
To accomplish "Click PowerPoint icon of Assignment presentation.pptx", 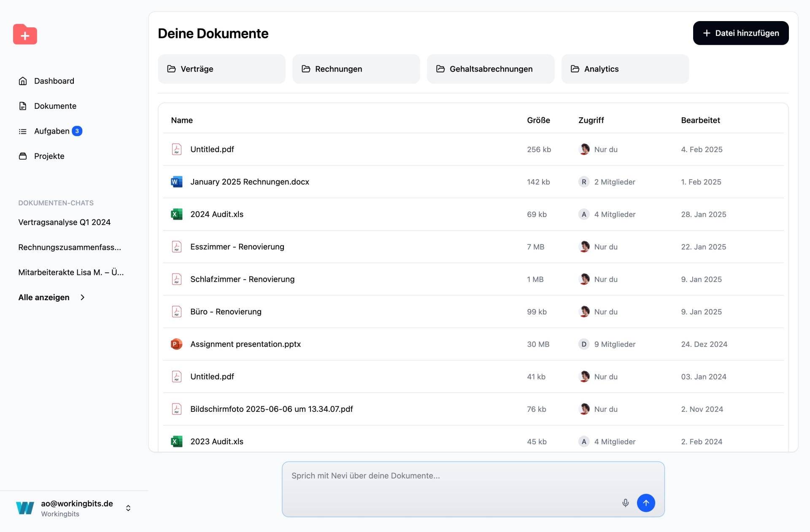I will [x=176, y=344].
